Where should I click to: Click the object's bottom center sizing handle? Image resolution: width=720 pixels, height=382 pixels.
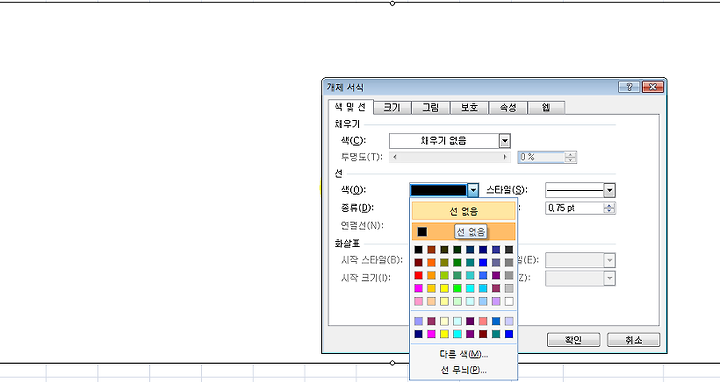(x=392, y=363)
